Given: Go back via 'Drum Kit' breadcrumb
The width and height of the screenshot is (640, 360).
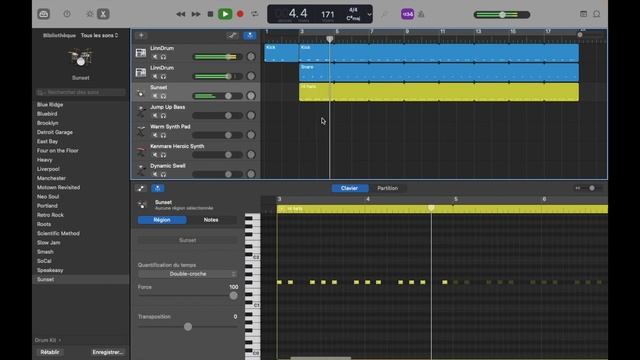Looking at the screenshot, I should (45, 340).
